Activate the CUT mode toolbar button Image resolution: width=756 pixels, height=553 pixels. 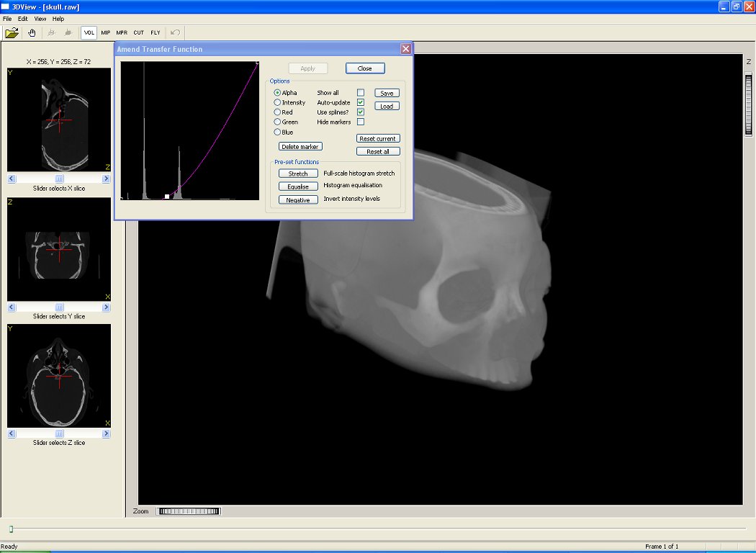(138, 32)
